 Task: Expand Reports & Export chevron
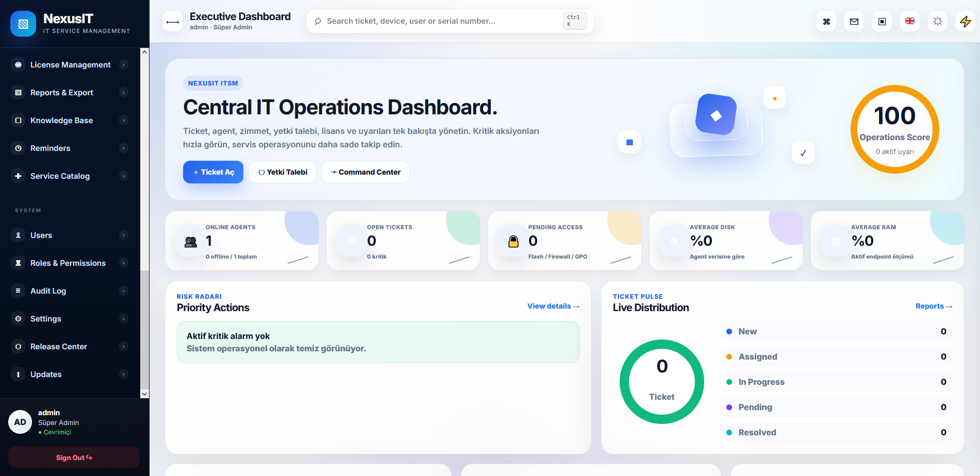pos(124,93)
